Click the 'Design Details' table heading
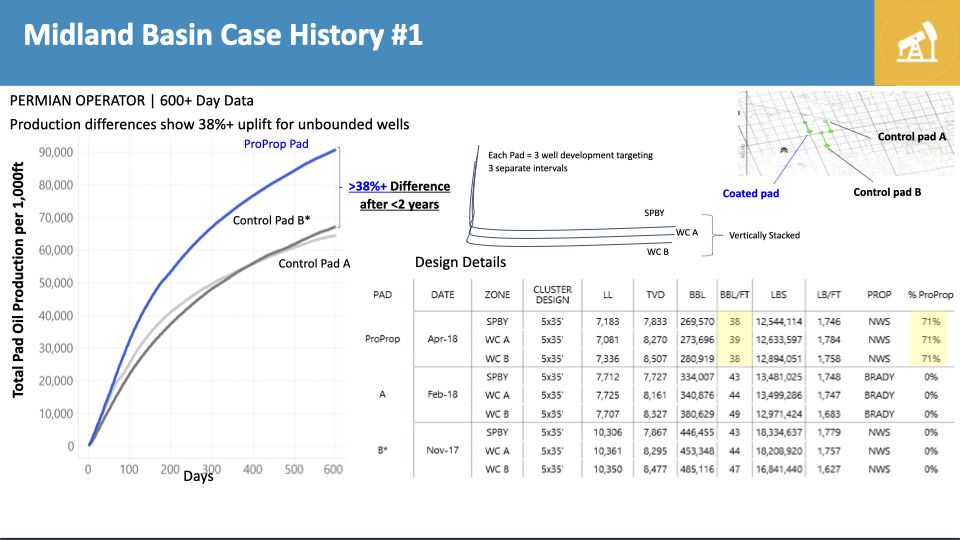Image resolution: width=960 pixels, height=540 pixels. coord(460,262)
